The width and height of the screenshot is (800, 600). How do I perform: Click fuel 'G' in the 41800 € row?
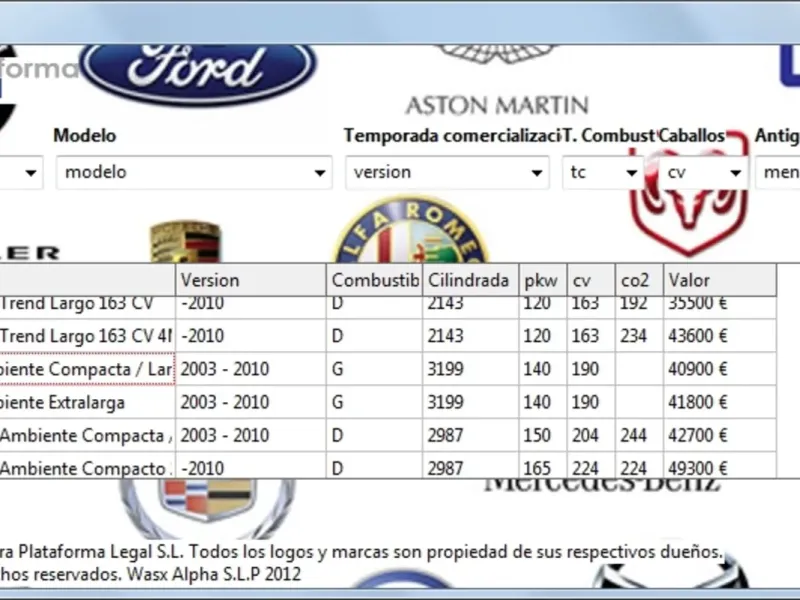[x=374, y=403]
